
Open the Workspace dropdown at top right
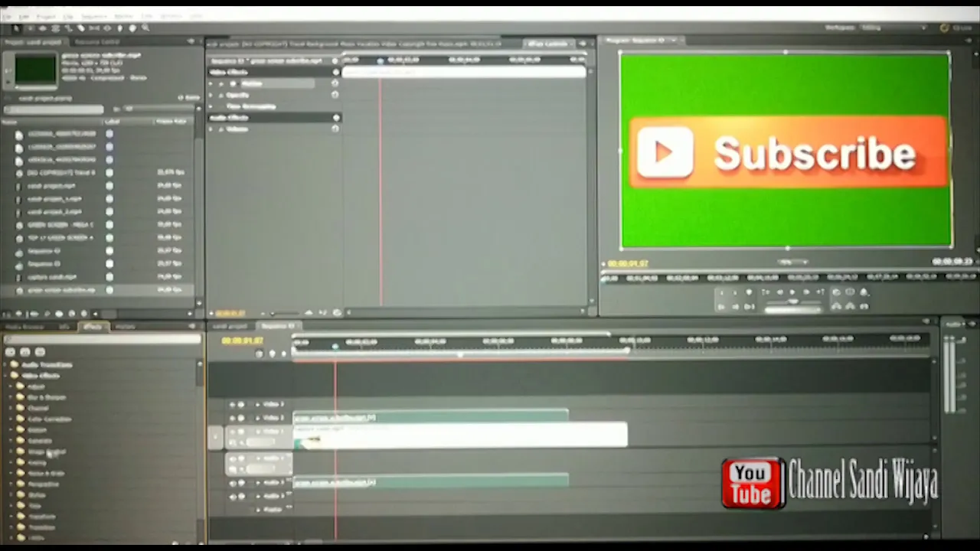[x=892, y=28]
